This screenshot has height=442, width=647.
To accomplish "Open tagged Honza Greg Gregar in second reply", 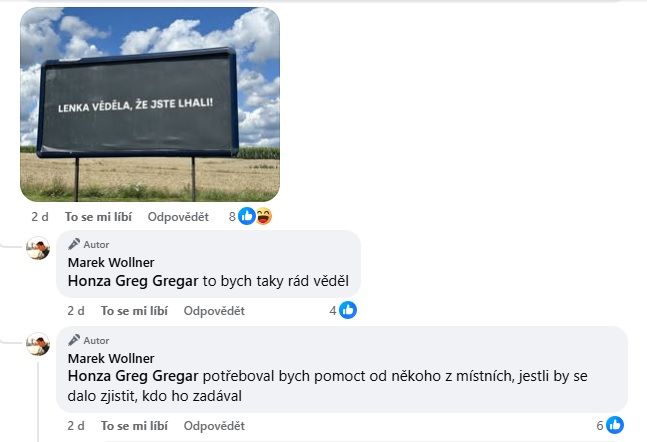I will (133, 376).
